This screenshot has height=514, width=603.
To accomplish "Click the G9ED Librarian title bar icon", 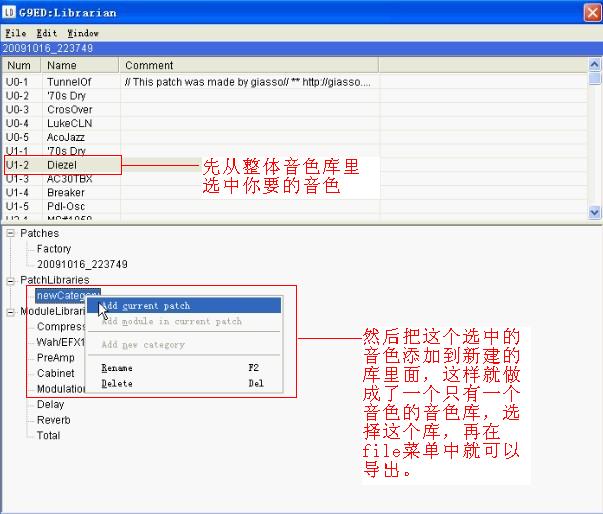I will pos(10,12).
